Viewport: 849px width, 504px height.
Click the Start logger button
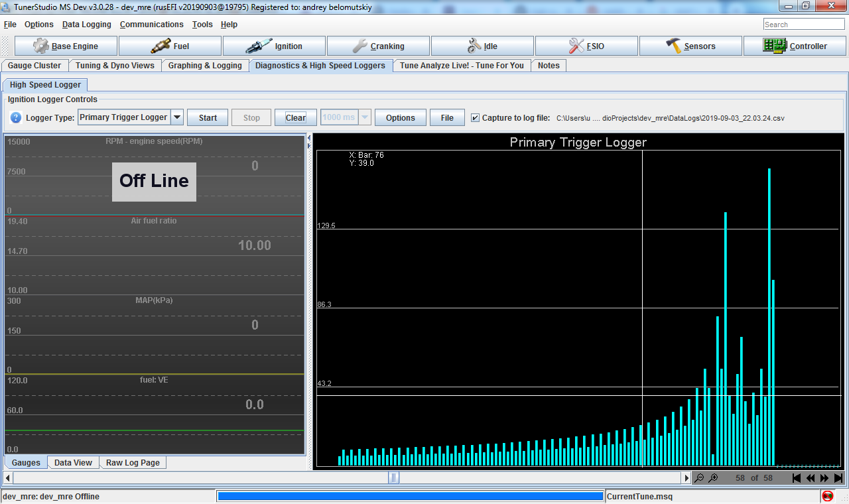(208, 117)
